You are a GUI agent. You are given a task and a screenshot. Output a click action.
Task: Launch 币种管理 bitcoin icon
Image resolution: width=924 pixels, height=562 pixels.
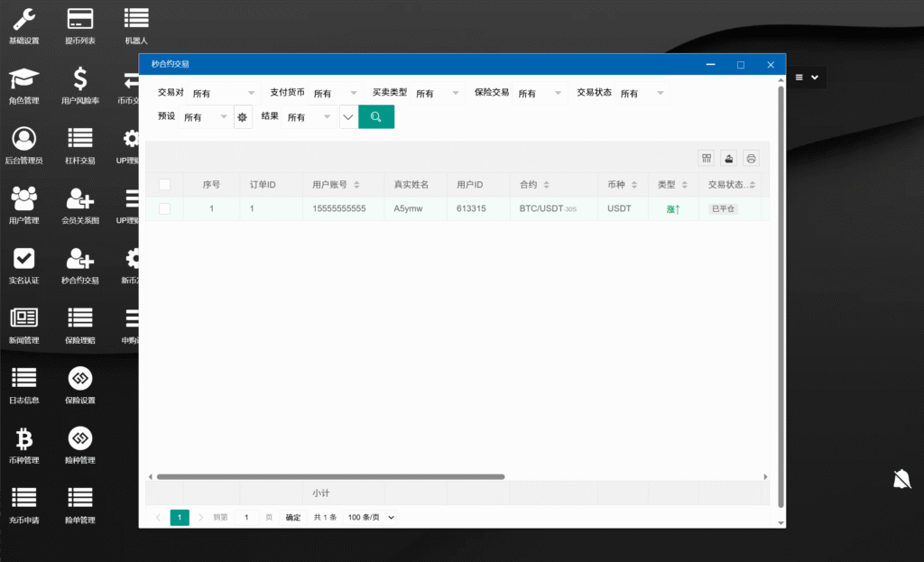click(24, 439)
